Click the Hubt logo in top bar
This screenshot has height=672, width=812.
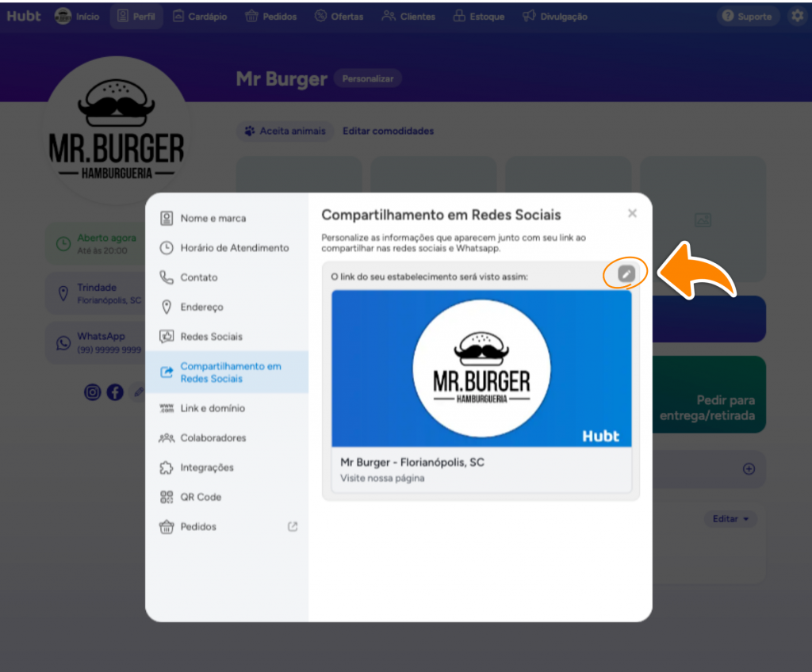click(x=23, y=16)
